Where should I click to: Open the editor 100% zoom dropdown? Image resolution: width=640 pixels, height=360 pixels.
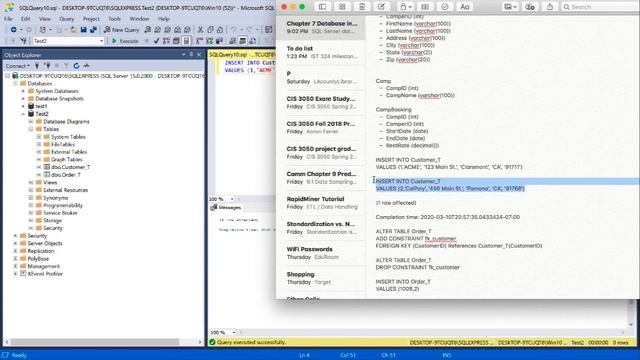(x=232, y=199)
